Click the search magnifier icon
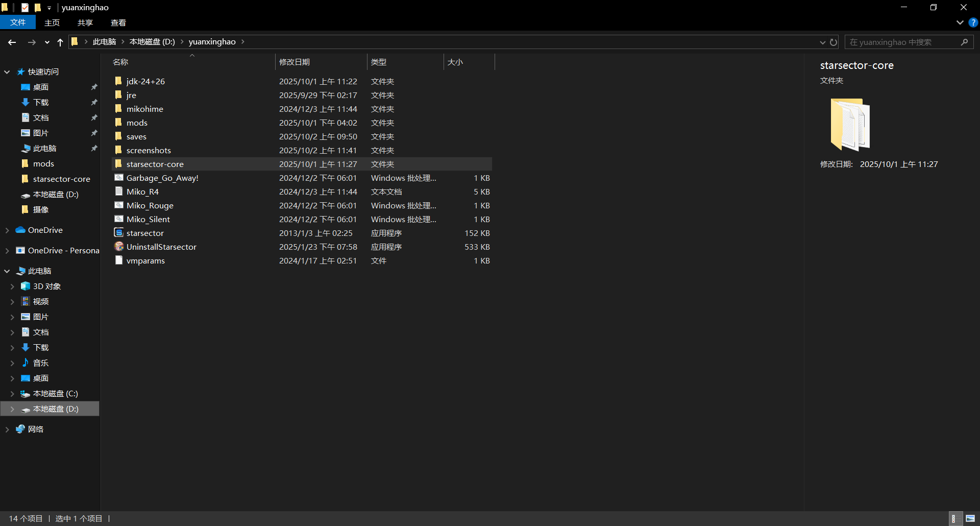Screen dimensions: 980x526 tap(964, 42)
